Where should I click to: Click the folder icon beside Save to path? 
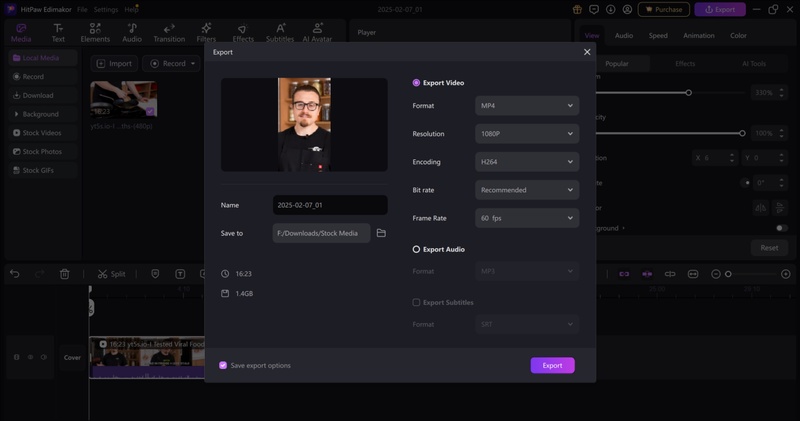[x=381, y=233]
